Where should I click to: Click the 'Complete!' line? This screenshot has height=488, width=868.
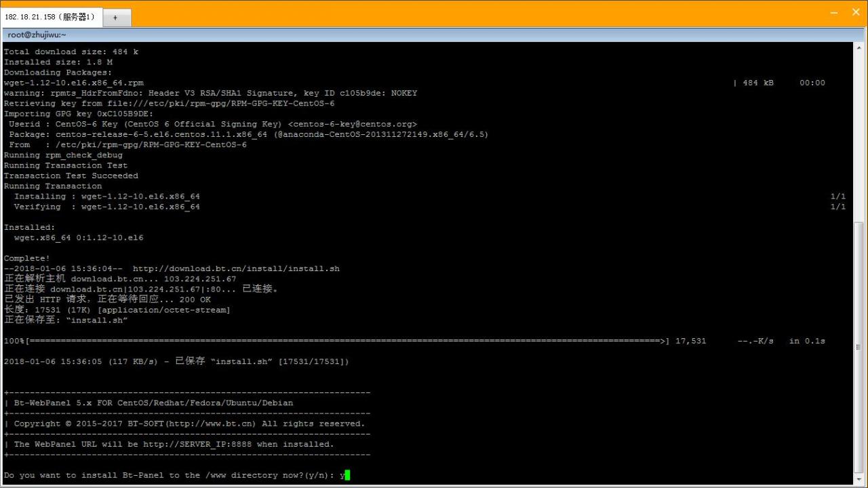(x=27, y=258)
